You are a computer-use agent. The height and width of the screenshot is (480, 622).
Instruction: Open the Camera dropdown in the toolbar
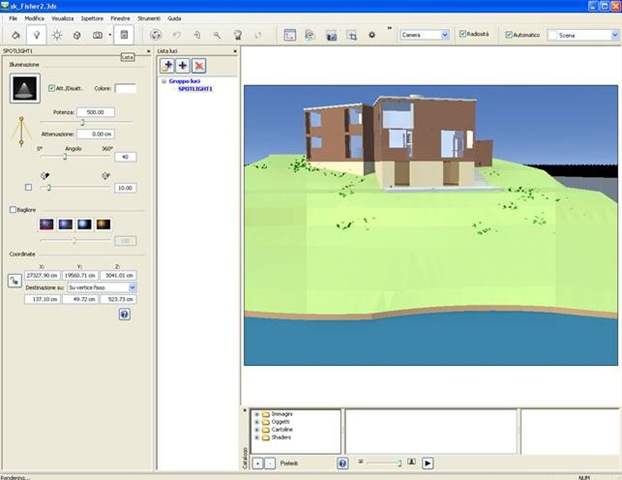424,34
